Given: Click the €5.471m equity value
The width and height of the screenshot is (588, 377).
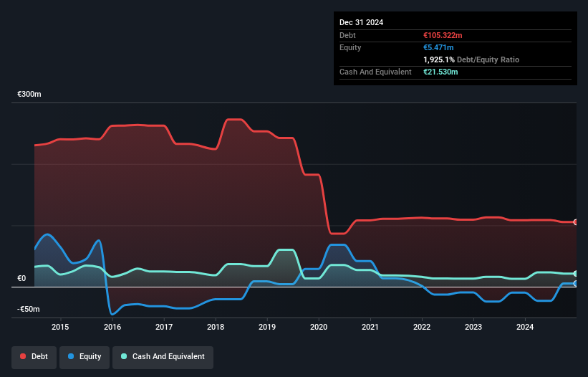Looking at the screenshot, I should [x=438, y=47].
